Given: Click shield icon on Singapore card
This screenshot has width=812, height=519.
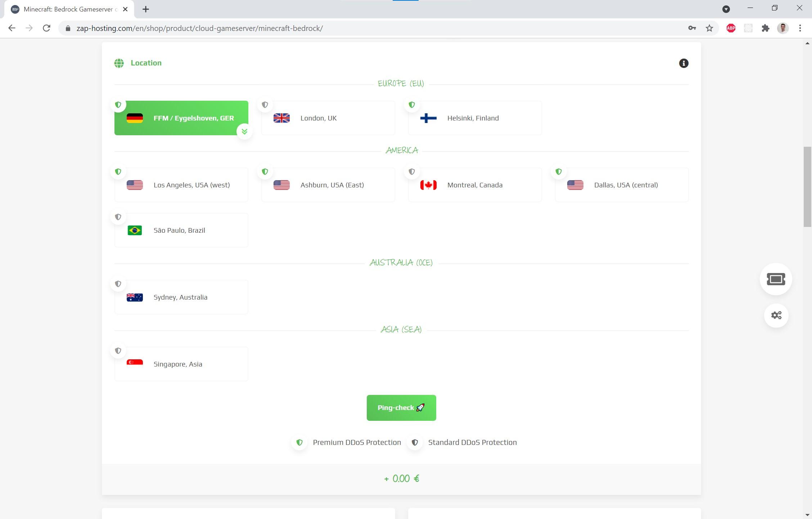Looking at the screenshot, I should (118, 351).
